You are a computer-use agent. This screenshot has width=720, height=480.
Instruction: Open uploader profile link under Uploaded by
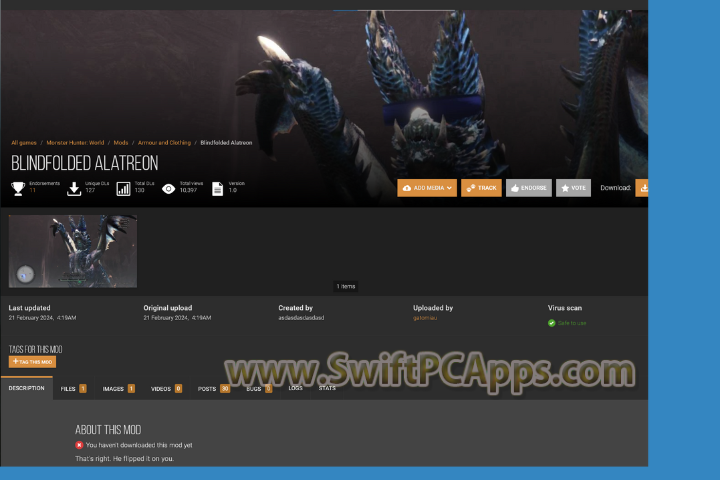(x=425, y=318)
